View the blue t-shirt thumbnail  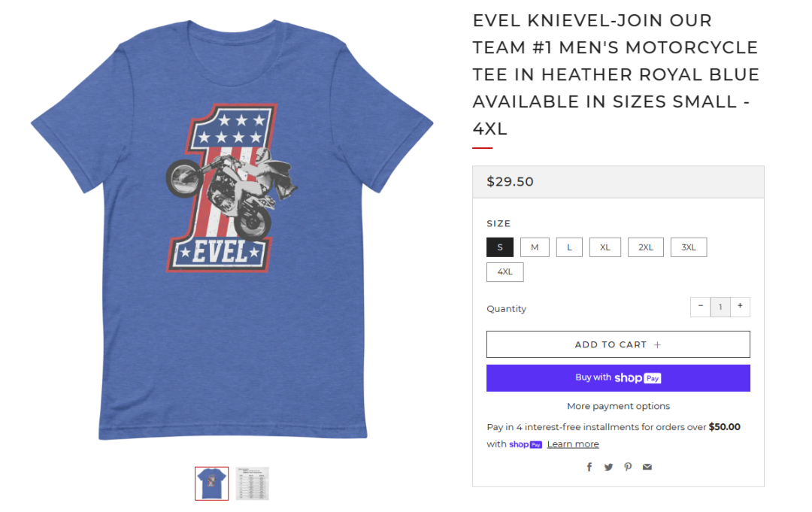[211, 483]
